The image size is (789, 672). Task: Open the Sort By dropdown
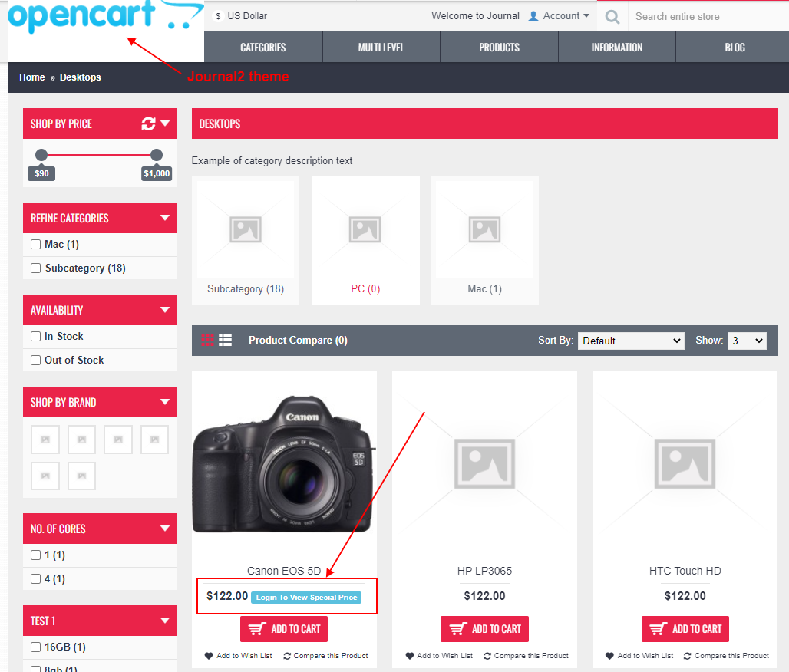click(x=631, y=340)
